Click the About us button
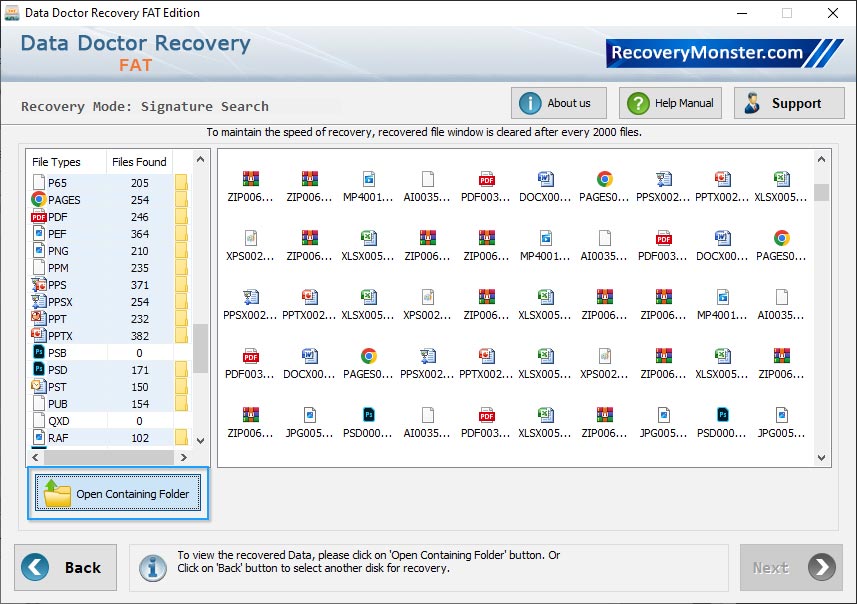857x604 pixels. coord(558,102)
